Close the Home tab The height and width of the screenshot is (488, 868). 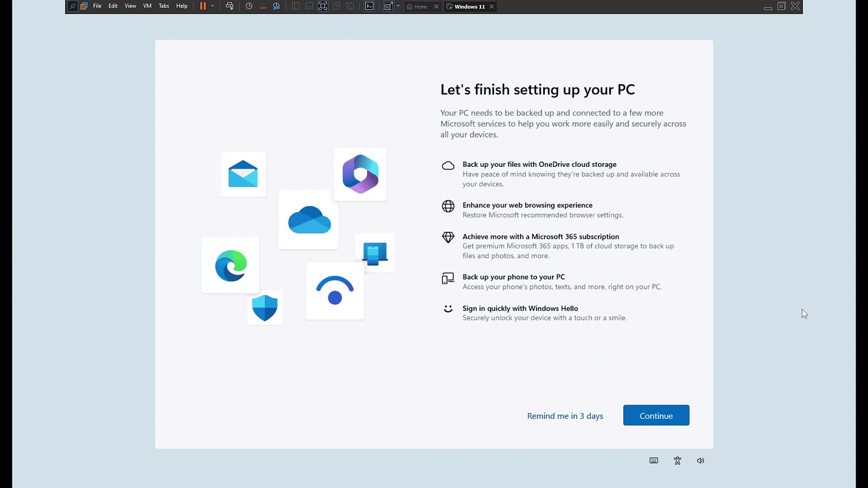click(x=436, y=6)
